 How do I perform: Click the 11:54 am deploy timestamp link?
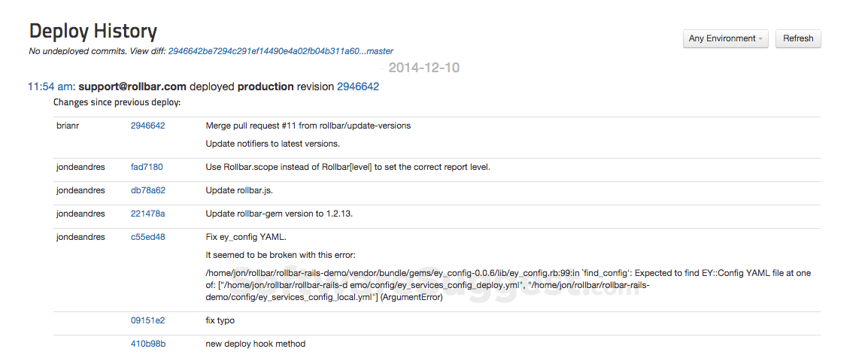tap(50, 86)
